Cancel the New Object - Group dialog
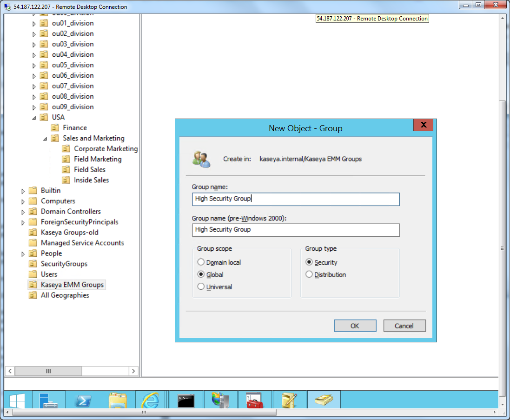 [404, 326]
